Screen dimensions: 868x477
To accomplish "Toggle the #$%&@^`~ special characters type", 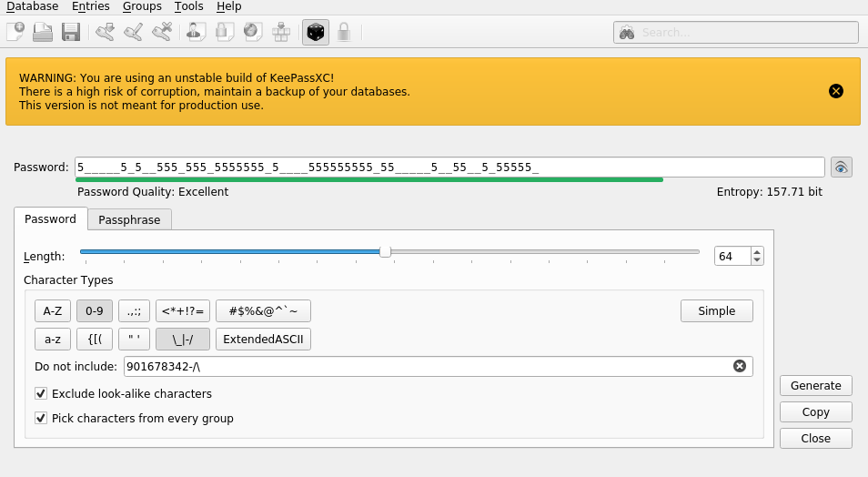I will tap(263, 310).
